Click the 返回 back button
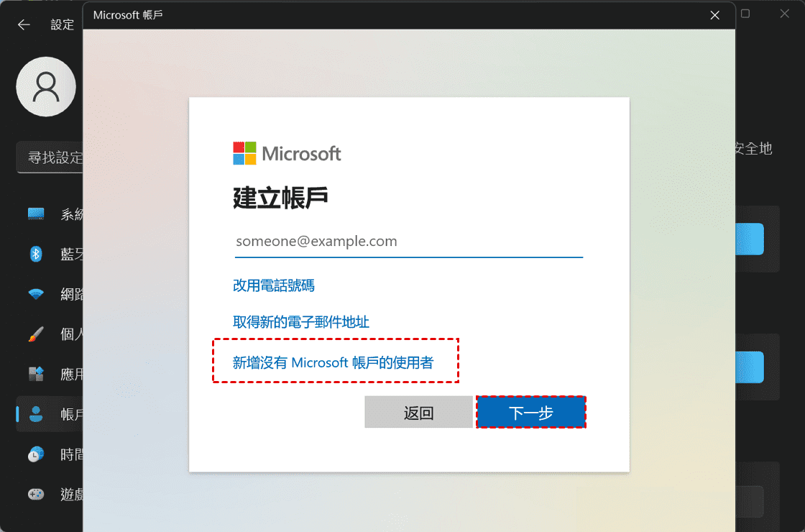Viewport: 805px width, 532px height. [418, 413]
